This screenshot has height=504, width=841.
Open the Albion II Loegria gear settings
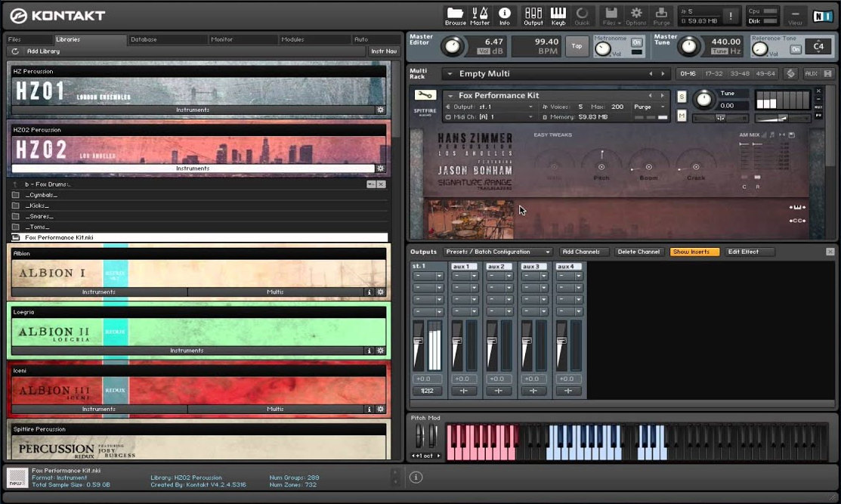coord(380,351)
